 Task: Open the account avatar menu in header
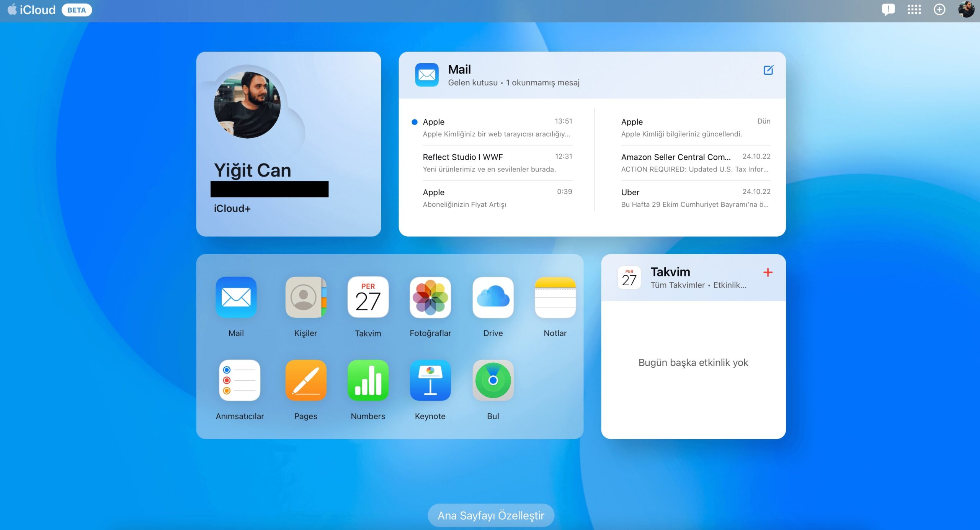click(x=966, y=10)
